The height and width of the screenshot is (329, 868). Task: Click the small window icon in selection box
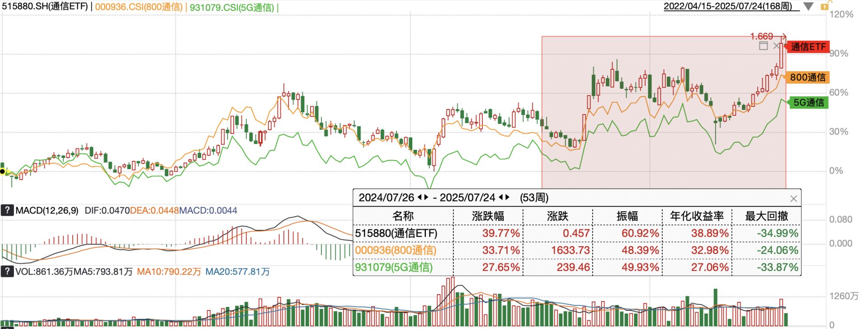[x=764, y=46]
